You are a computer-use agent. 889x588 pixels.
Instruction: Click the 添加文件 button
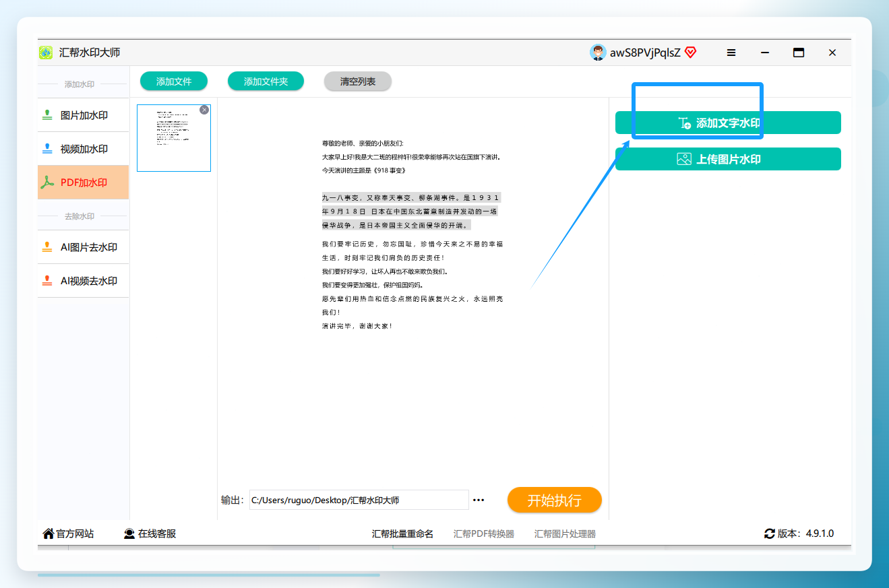pyautogui.click(x=174, y=81)
